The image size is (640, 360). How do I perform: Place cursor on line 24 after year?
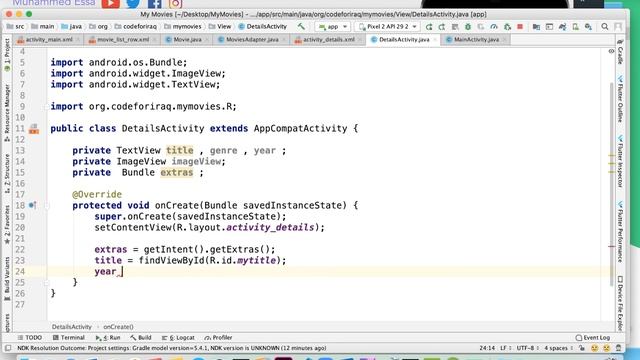coord(122,271)
